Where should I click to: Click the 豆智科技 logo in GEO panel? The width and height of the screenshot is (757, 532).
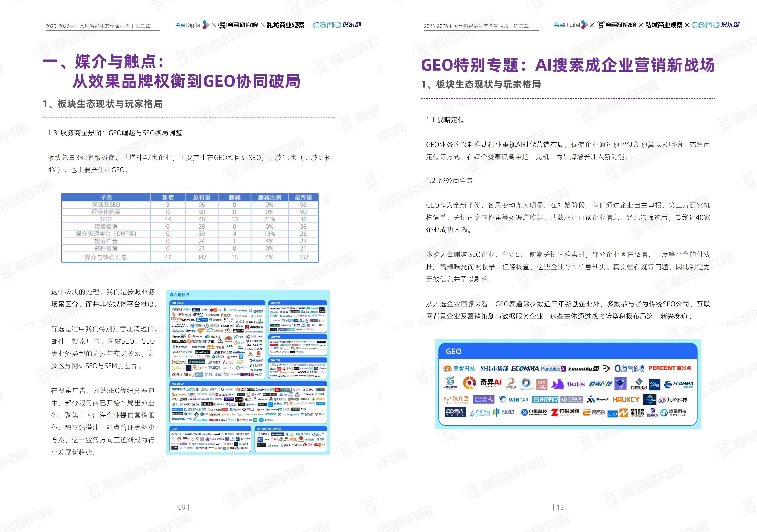pos(459,368)
